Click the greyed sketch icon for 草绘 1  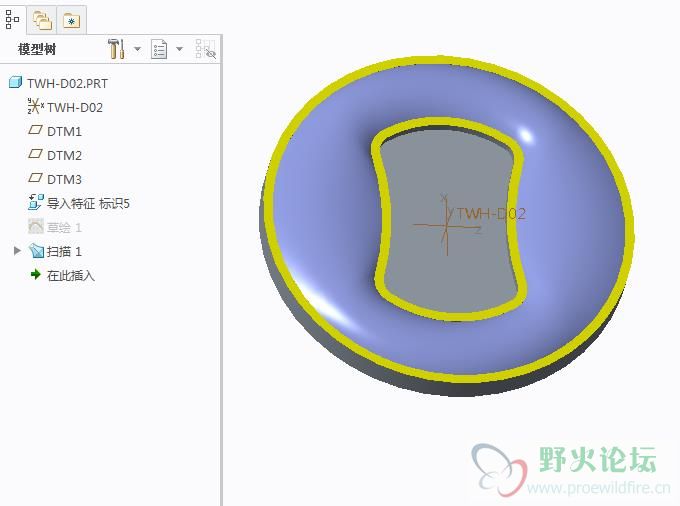coord(36,226)
